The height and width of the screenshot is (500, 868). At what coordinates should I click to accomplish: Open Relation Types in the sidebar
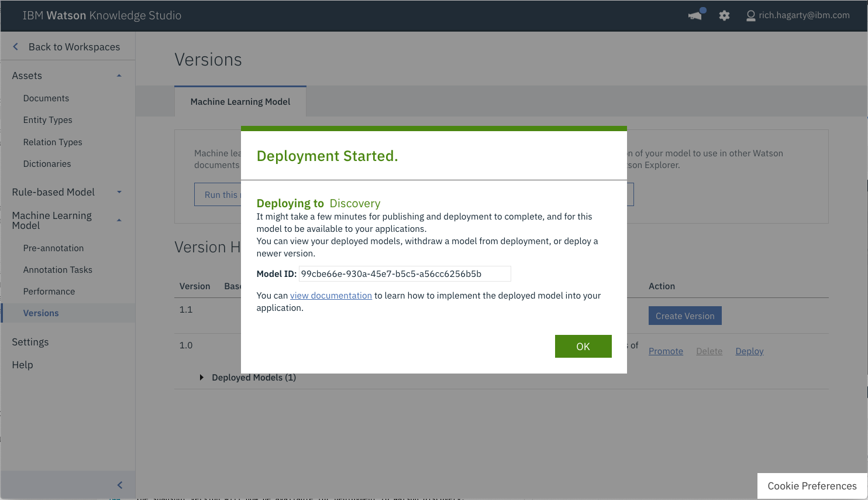point(53,142)
